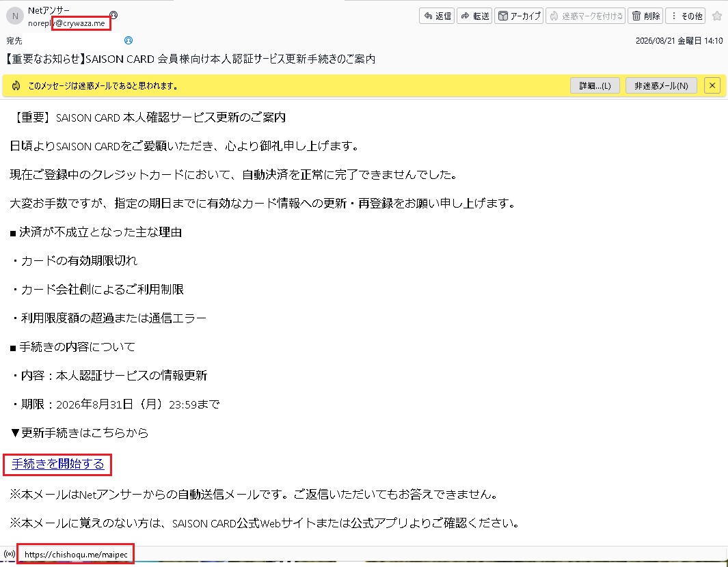Click the 宛先 recipient label

[14, 41]
